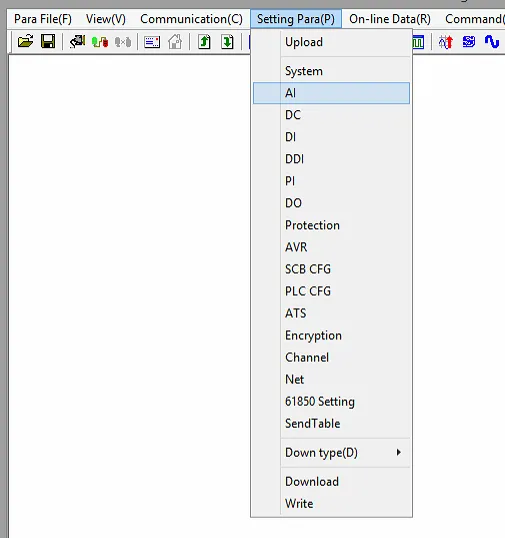Select the DDI menu entry
The width and height of the screenshot is (505, 538).
click(331, 159)
